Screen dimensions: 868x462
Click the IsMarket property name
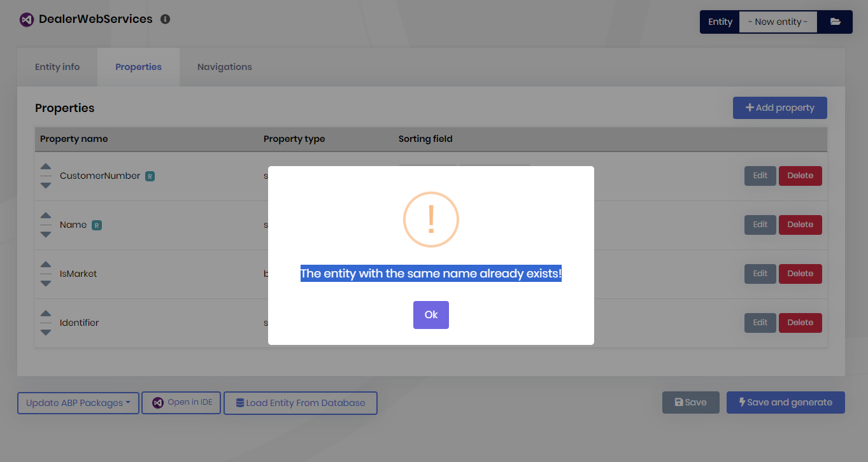pyautogui.click(x=78, y=274)
